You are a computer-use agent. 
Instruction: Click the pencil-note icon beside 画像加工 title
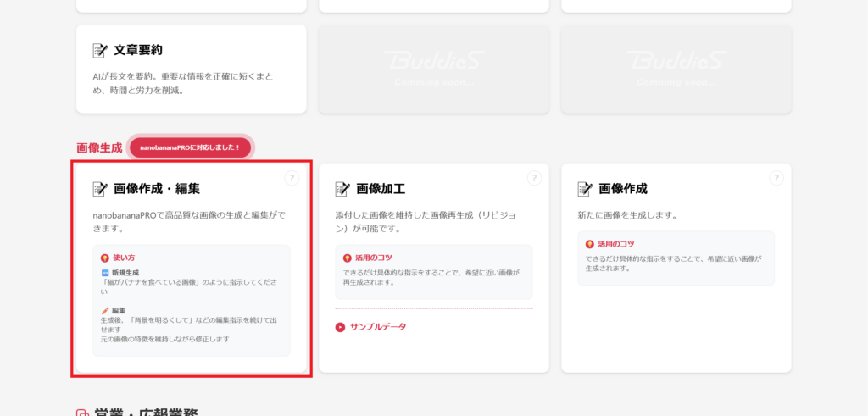pyautogui.click(x=342, y=189)
